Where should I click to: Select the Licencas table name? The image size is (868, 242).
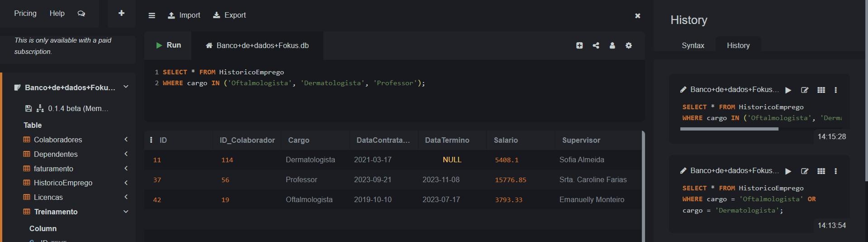[x=48, y=197]
